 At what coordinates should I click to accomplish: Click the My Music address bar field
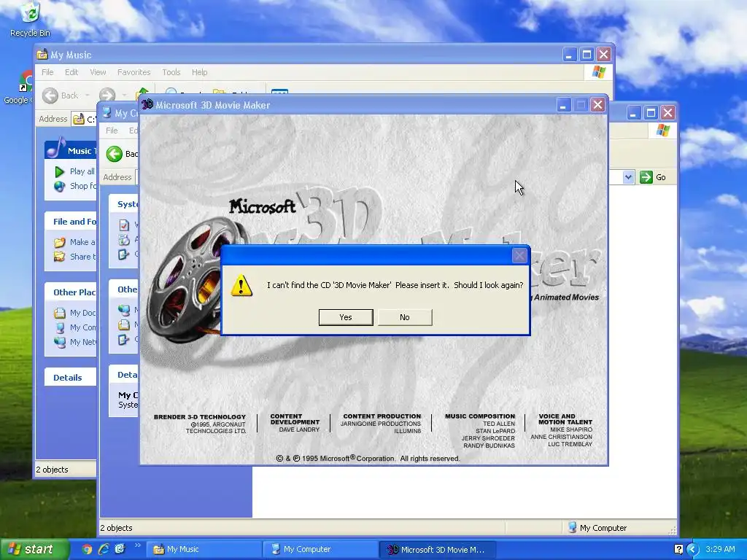click(x=84, y=119)
